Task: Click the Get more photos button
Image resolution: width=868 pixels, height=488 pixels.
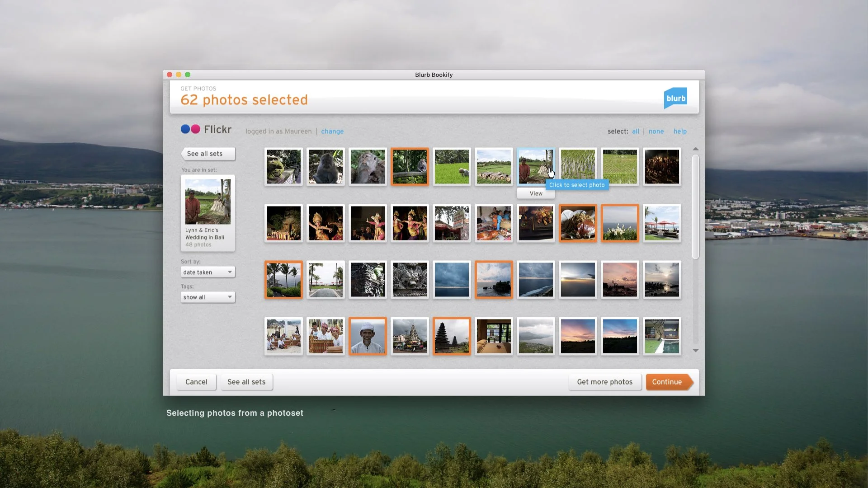Action: 604,382
